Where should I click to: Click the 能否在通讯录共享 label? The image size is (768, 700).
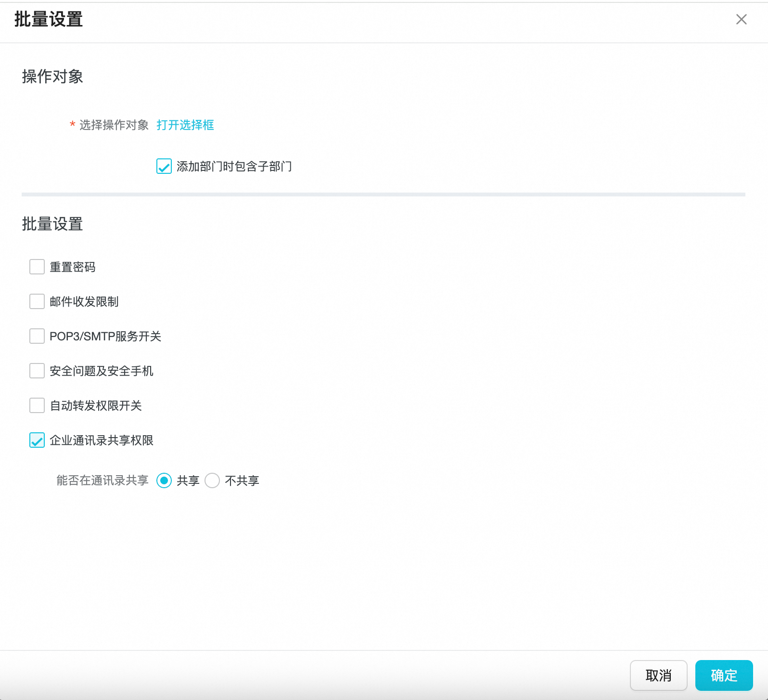coord(102,480)
